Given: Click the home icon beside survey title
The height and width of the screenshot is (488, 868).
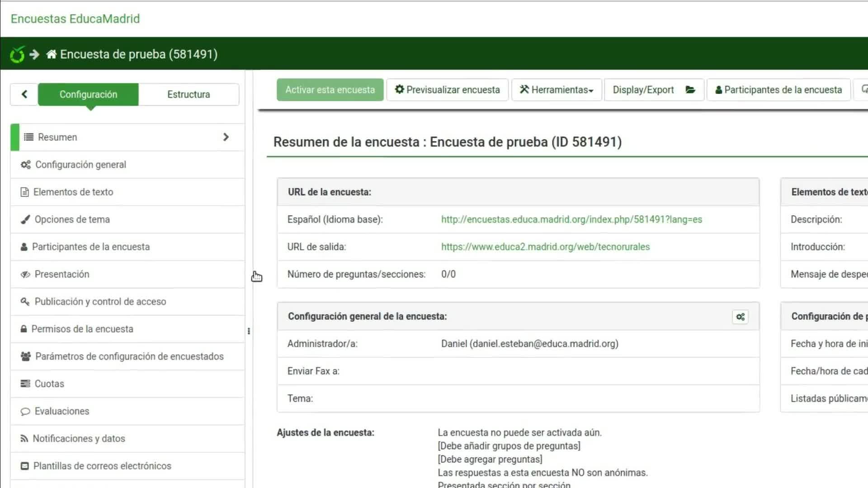Looking at the screenshot, I should pyautogui.click(x=51, y=54).
